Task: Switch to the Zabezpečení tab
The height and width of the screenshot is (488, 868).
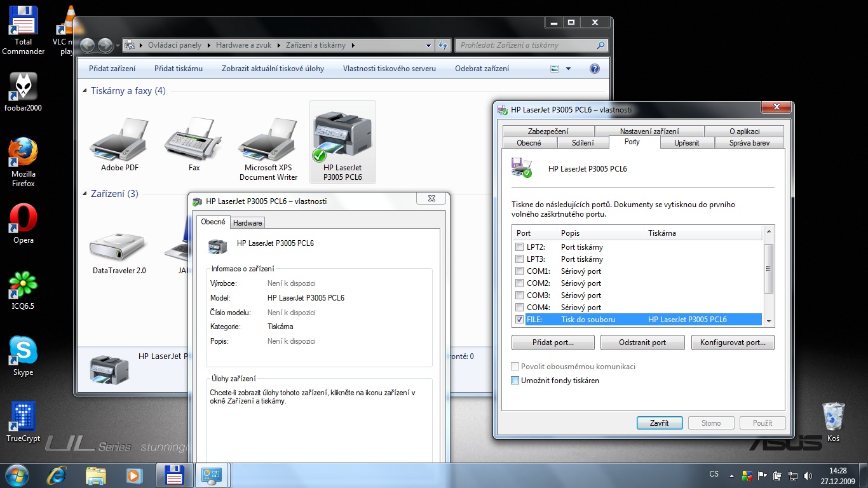Action: click(x=548, y=132)
